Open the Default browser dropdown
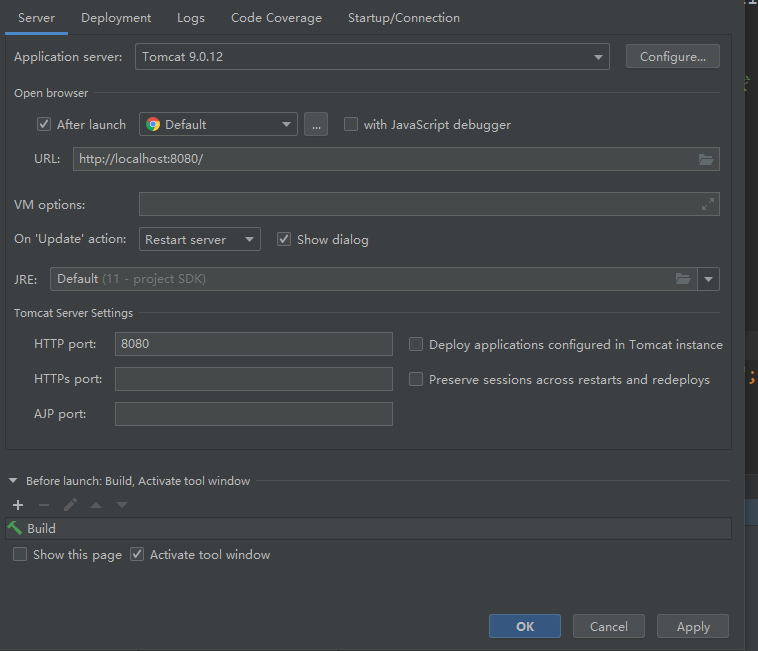This screenshot has width=758, height=651. pos(218,125)
